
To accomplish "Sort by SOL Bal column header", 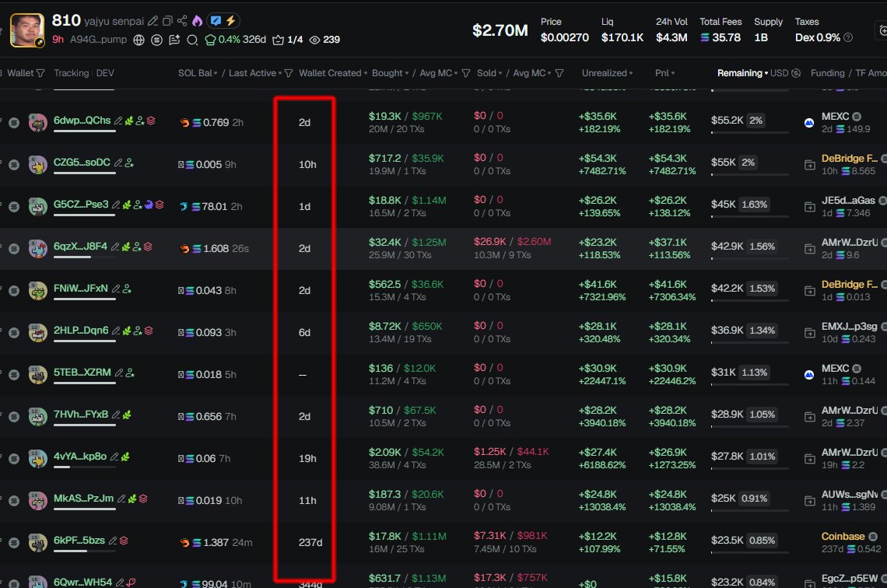I will click(198, 73).
